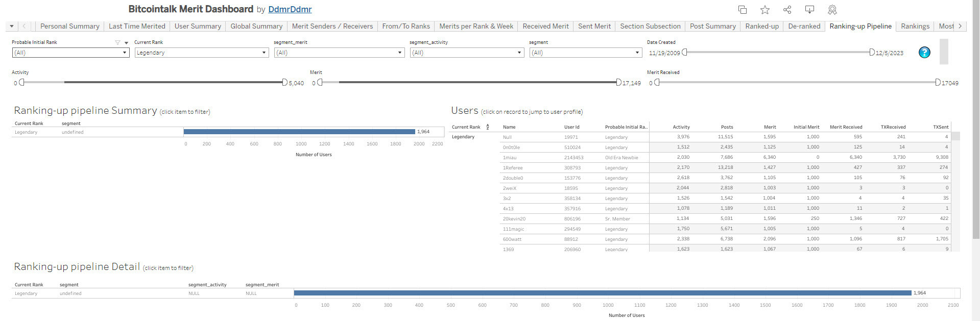Select the Ranking-up Pipeline tab

tap(861, 26)
